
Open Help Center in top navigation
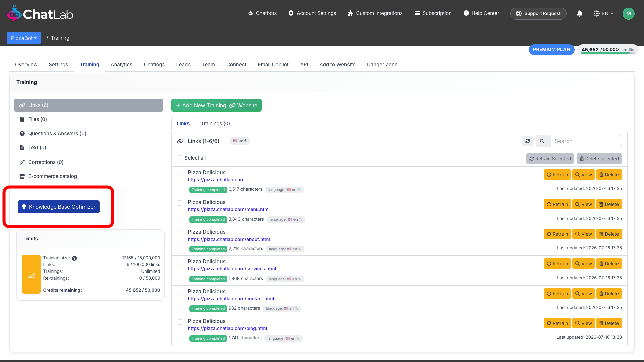pos(481,13)
